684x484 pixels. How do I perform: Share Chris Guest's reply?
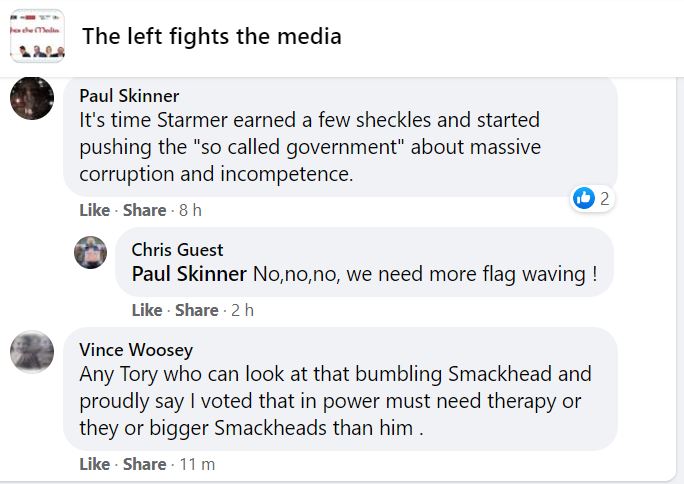pyautogui.click(x=196, y=310)
